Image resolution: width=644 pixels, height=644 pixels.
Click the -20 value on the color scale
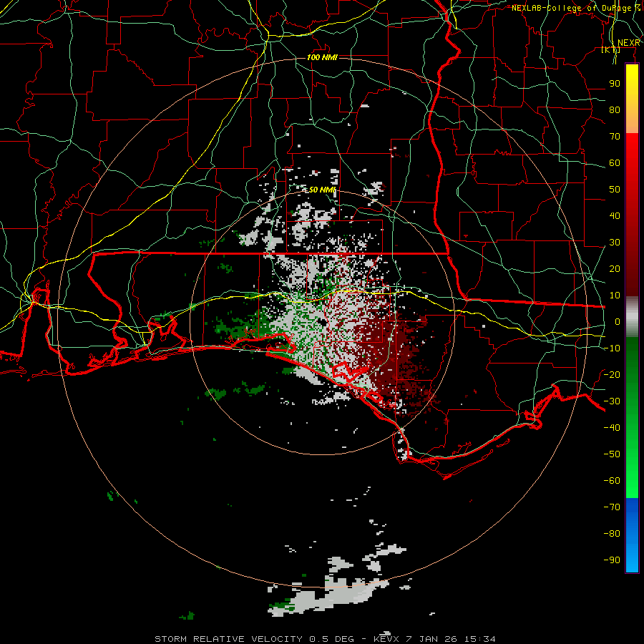point(612,375)
